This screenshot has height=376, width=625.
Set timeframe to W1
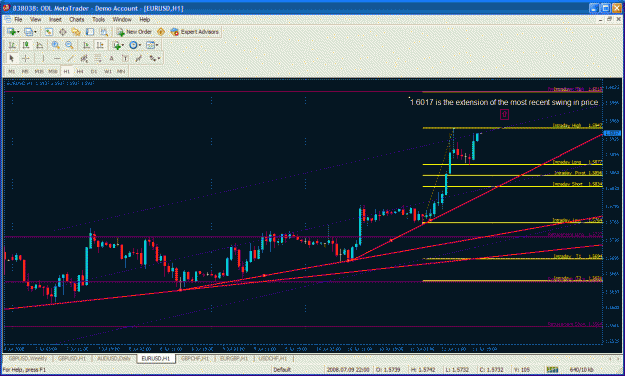tap(108, 71)
